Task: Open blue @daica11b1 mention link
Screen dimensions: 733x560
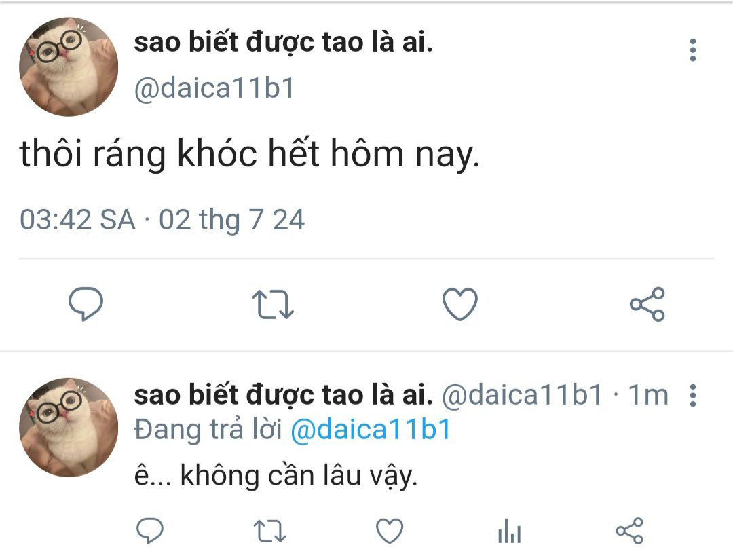Action: click(x=371, y=430)
